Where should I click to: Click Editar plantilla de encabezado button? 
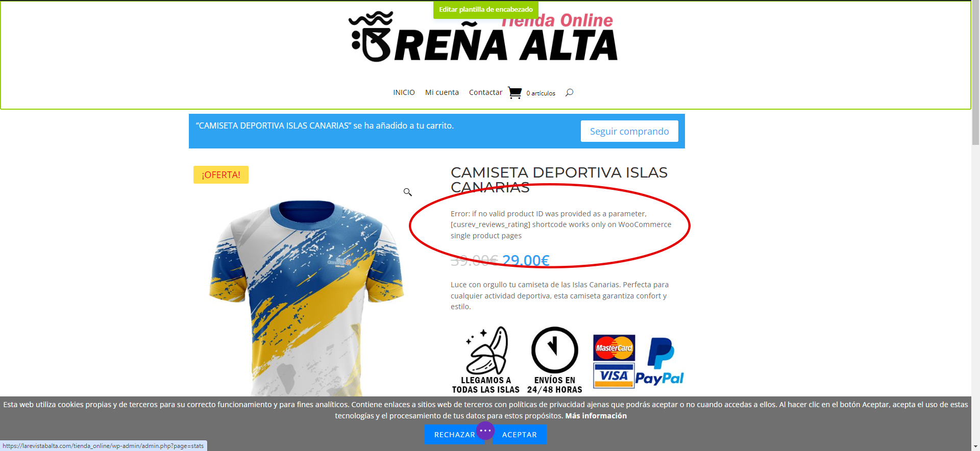click(x=486, y=10)
